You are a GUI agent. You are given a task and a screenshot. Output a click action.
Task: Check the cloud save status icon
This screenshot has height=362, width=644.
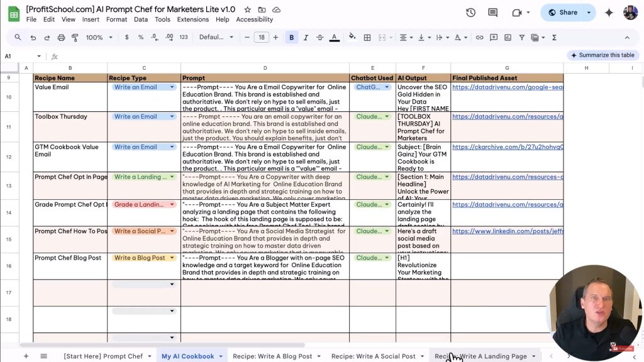pyautogui.click(x=277, y=9)
